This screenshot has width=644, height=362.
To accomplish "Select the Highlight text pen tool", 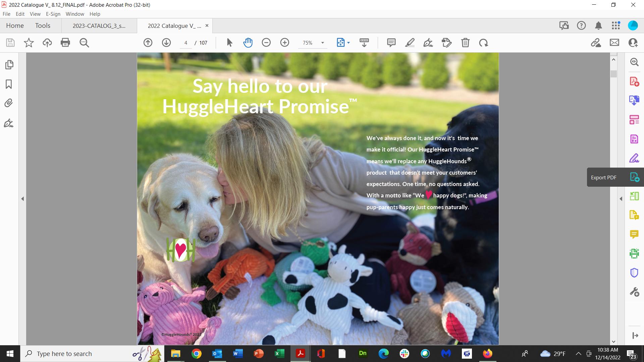I will tap(410, 43).
